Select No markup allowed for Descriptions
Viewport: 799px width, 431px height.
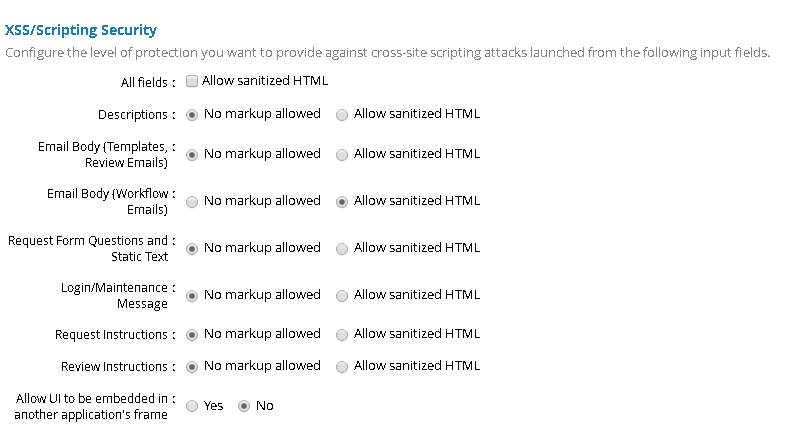(192, 115)
